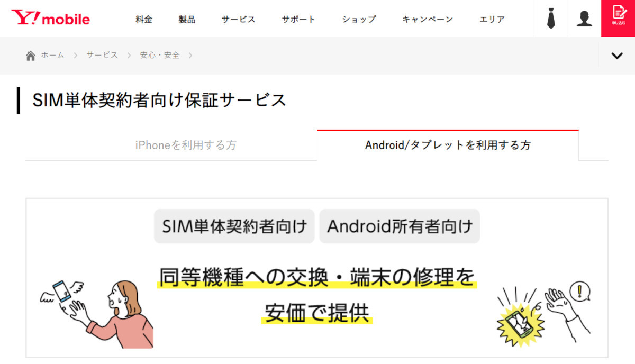Open the サービス menu item
Viewport: 635px width, 364px height.
click(x=239, y=20)
